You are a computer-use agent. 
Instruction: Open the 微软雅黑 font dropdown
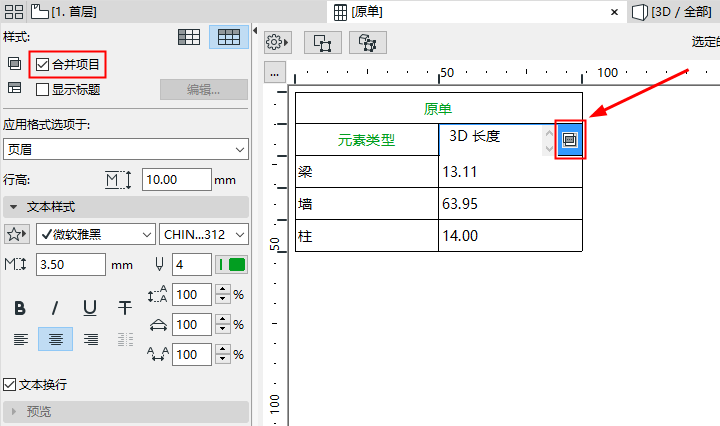[x=96, y=235]
